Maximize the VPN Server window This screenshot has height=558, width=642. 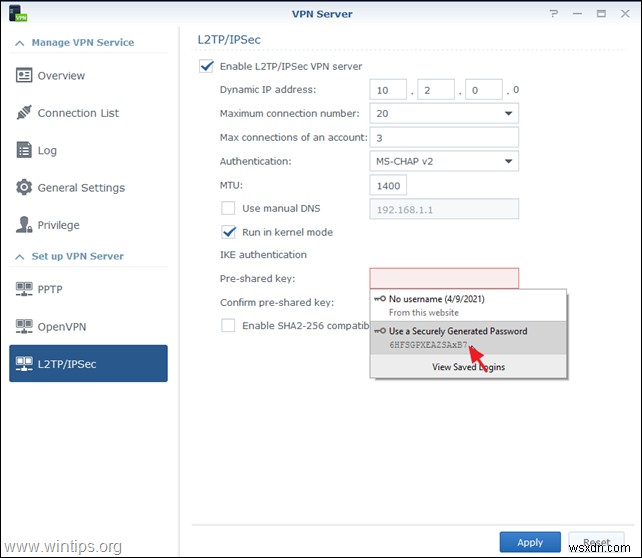[601, 14]
